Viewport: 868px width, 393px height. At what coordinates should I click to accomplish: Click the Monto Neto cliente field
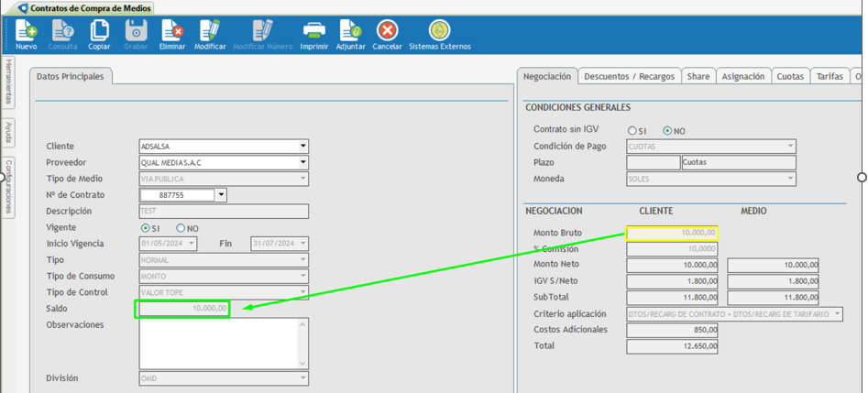coord(673,266)
